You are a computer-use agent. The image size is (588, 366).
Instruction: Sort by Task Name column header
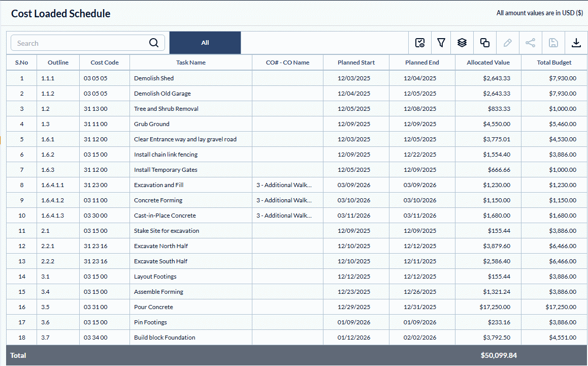pos(191,63)
